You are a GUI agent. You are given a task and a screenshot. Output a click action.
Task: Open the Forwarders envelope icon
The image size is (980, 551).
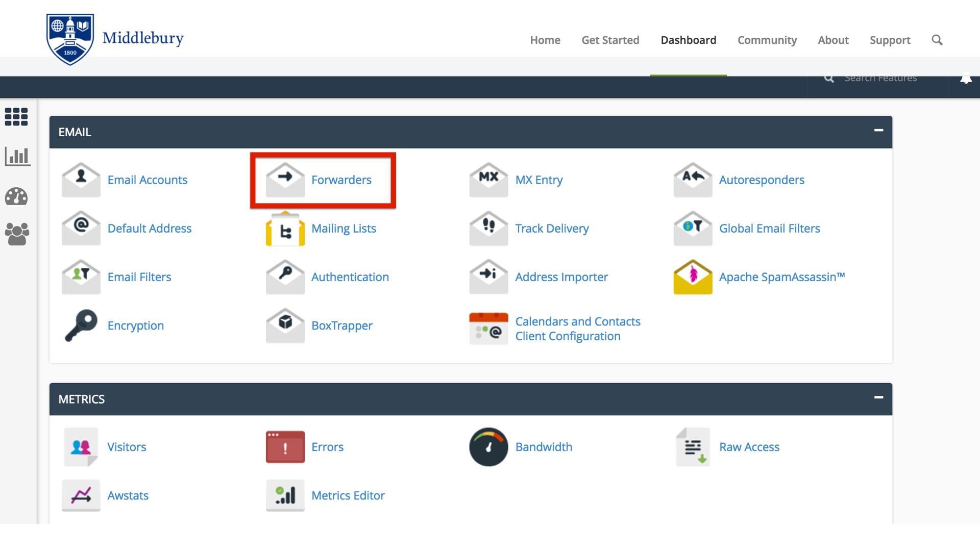[285, 180]
